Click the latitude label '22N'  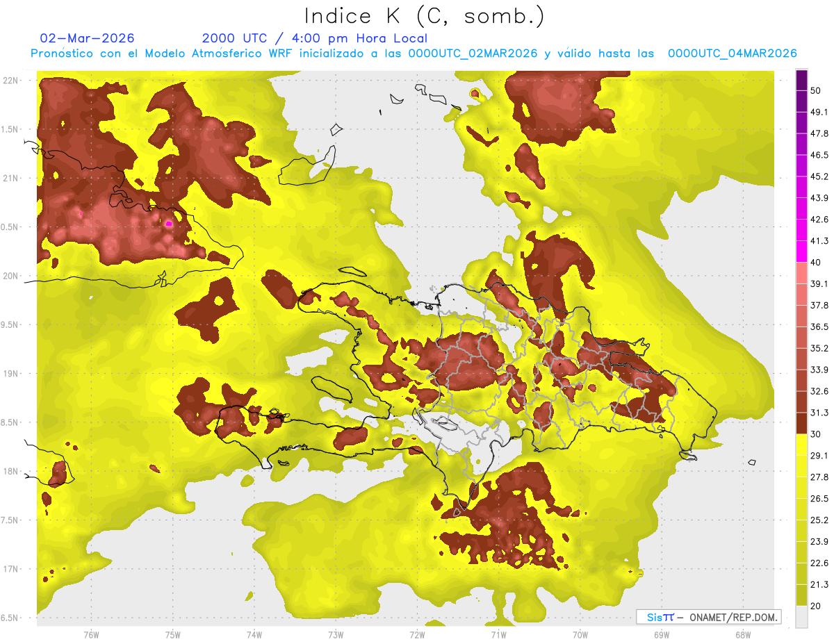point(10,81)
